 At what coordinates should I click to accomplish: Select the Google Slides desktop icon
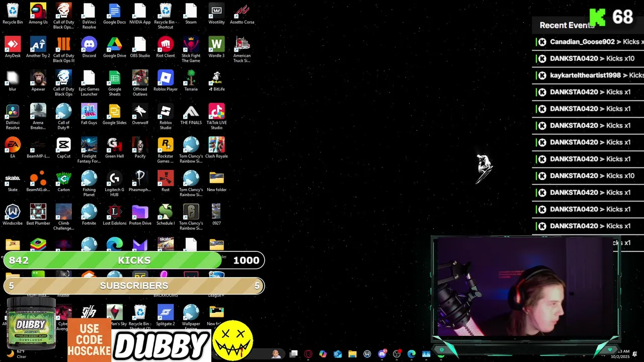pos(114,114)
